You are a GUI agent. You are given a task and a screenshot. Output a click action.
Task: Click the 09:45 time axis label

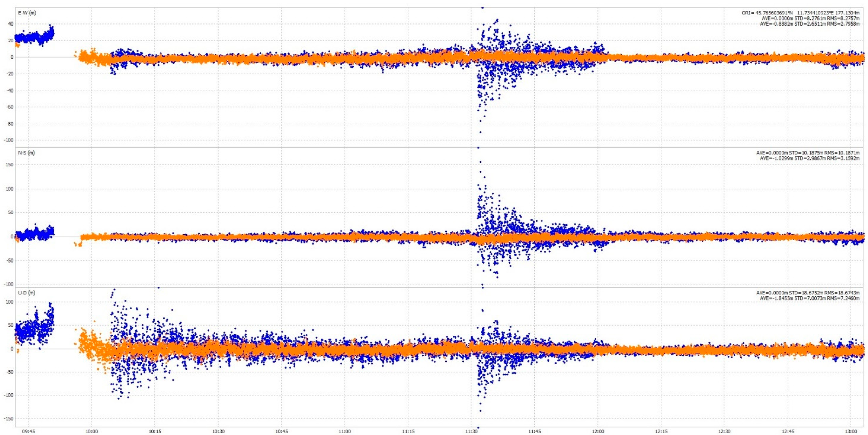28,431
